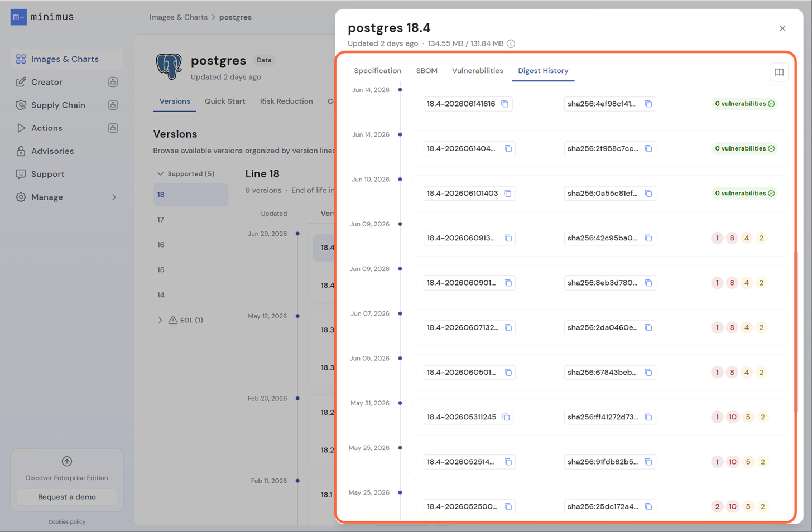Copy digest sha256:8eb3d780...
This screenshot has height=532, width=812.
coord(648,283)
